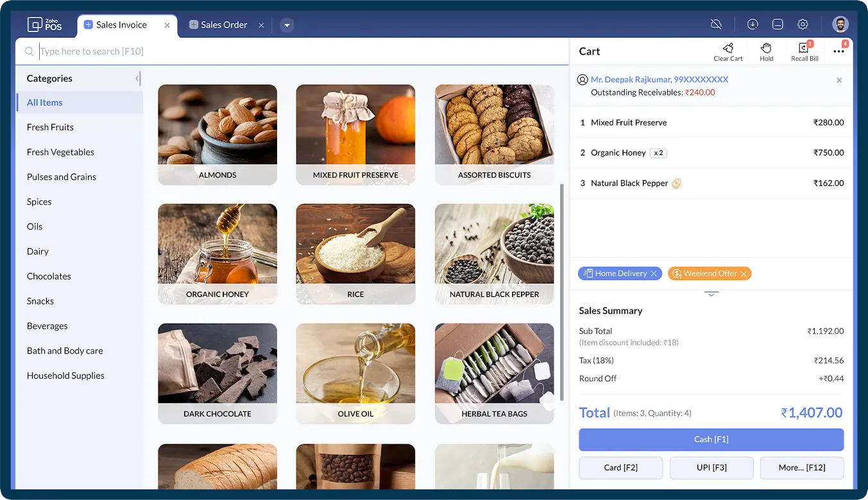Clear the cart
The height and width of the screenshot is (500, 868).
click(x=728, y=52)
